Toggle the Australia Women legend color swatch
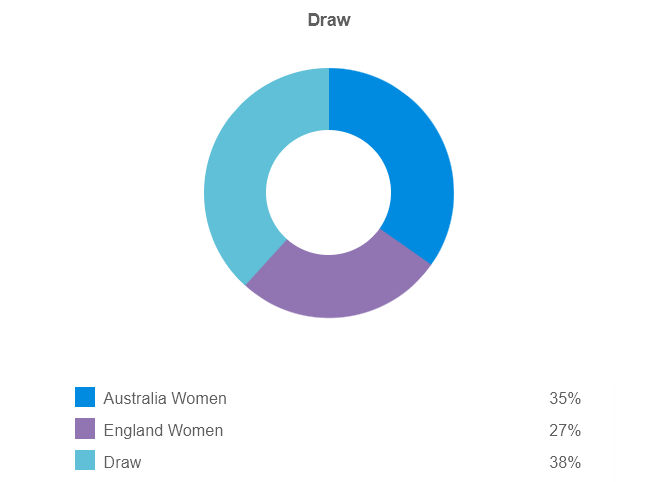Screen dimensions: 648x482 tap(85, 397)
